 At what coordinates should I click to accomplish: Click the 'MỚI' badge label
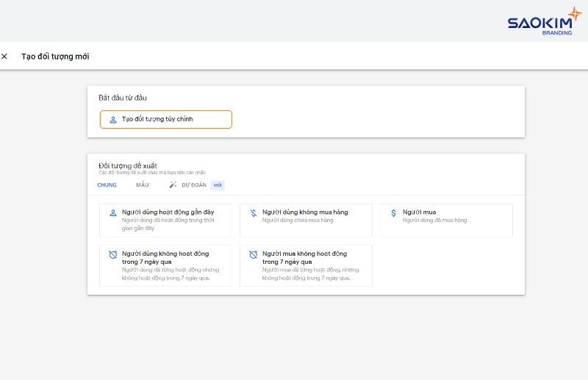tap(218, 185)
